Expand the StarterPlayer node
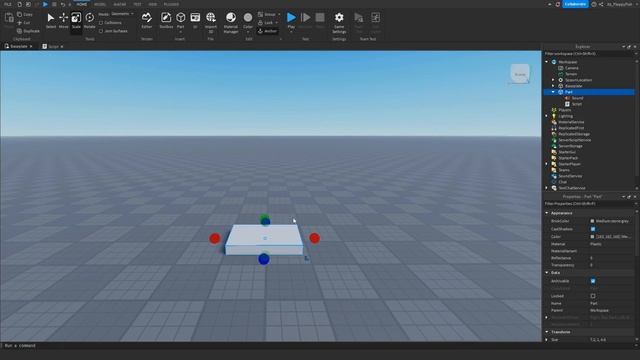Viewport: 640px width, 360px height. click(x=547, y=164)
